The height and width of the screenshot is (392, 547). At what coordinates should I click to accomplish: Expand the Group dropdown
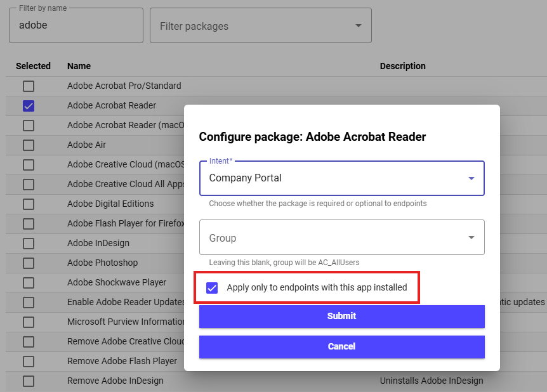click(341, 238)
